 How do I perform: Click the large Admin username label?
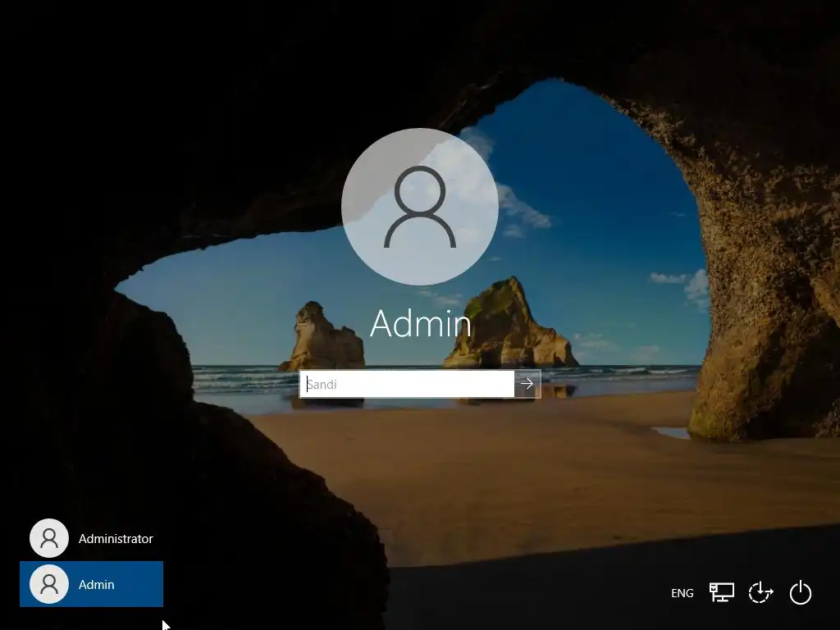(x=421, y=323)
